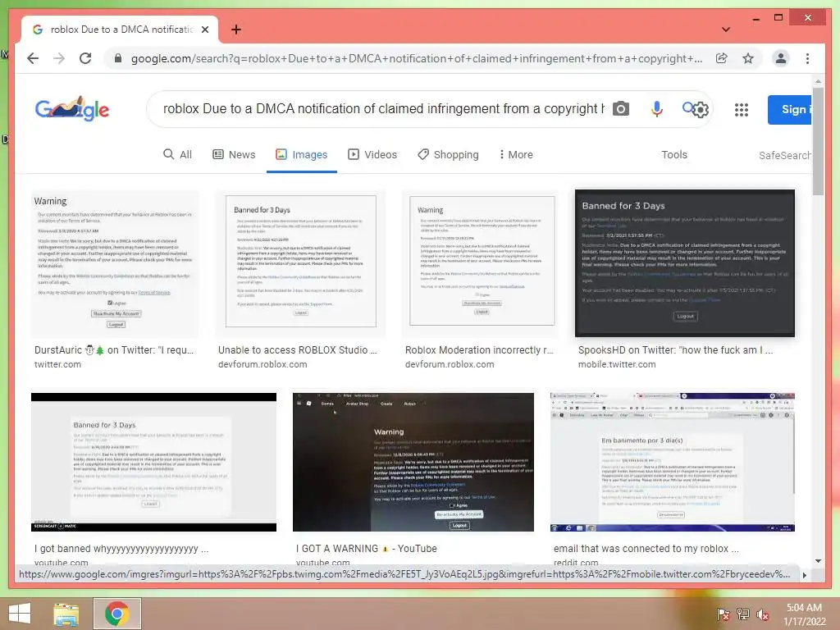Viewport: 840px width, 630px height.
Task: Close the roblox DMCA search tab
Action: click(x=205, y=30)
